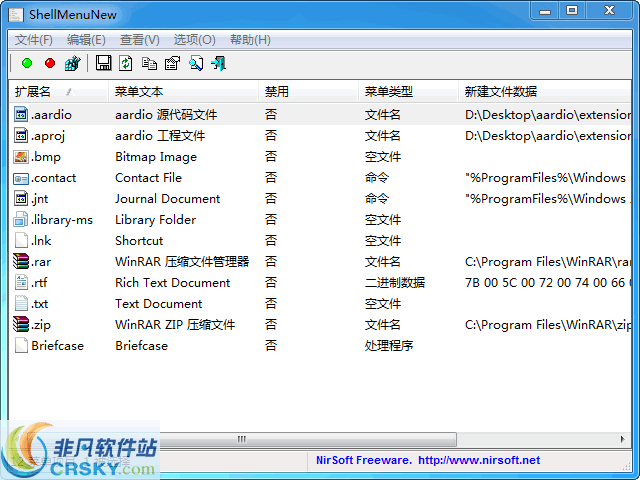Screen dimensions: 640x480
Task: Click the refresh toolbar icon
Action: click(126, 63)
